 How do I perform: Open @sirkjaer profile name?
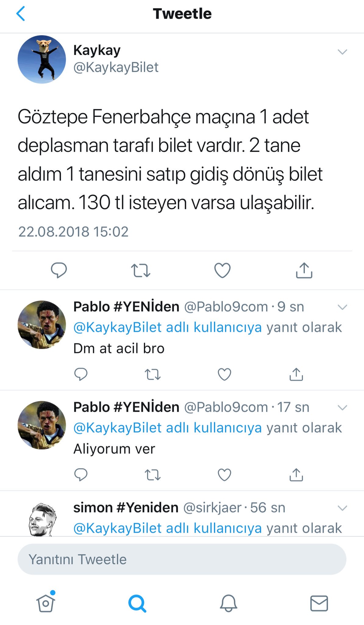[212, 508]
